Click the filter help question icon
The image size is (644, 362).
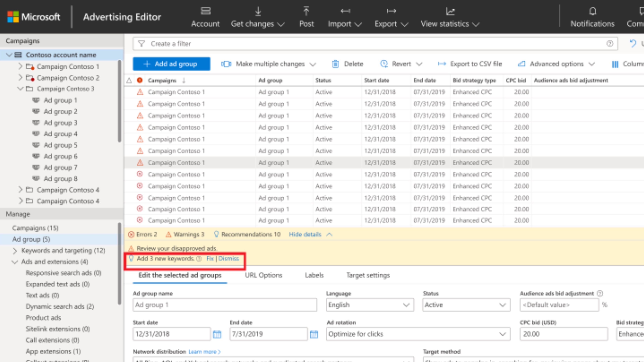[609, 44]
